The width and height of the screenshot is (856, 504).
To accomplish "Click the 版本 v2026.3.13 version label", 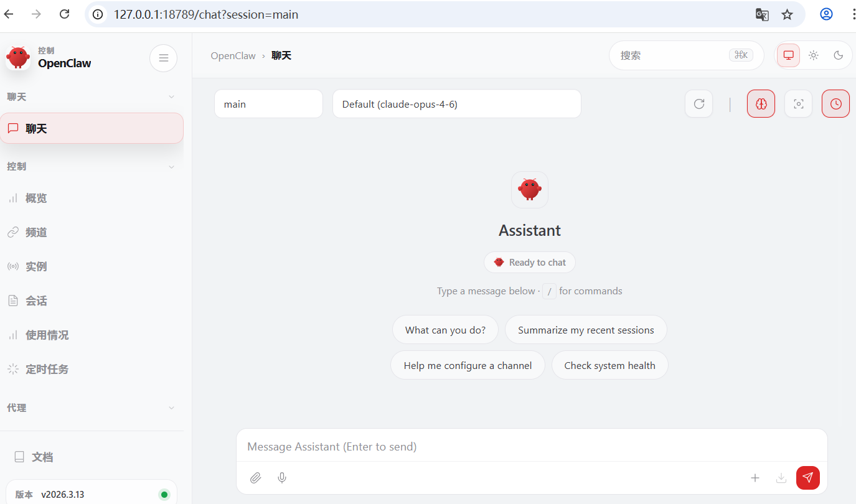I will click(x=50, y=495).
